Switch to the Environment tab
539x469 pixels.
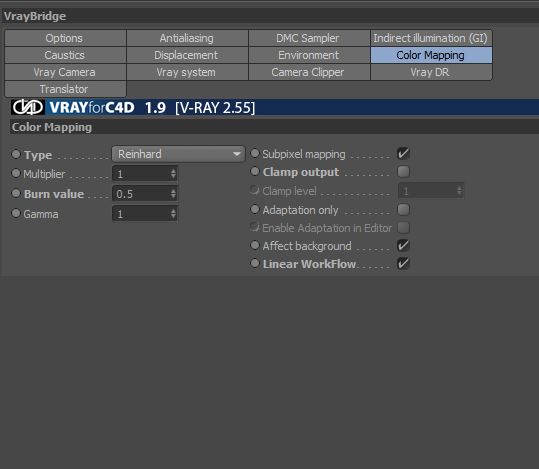[309, 55]
